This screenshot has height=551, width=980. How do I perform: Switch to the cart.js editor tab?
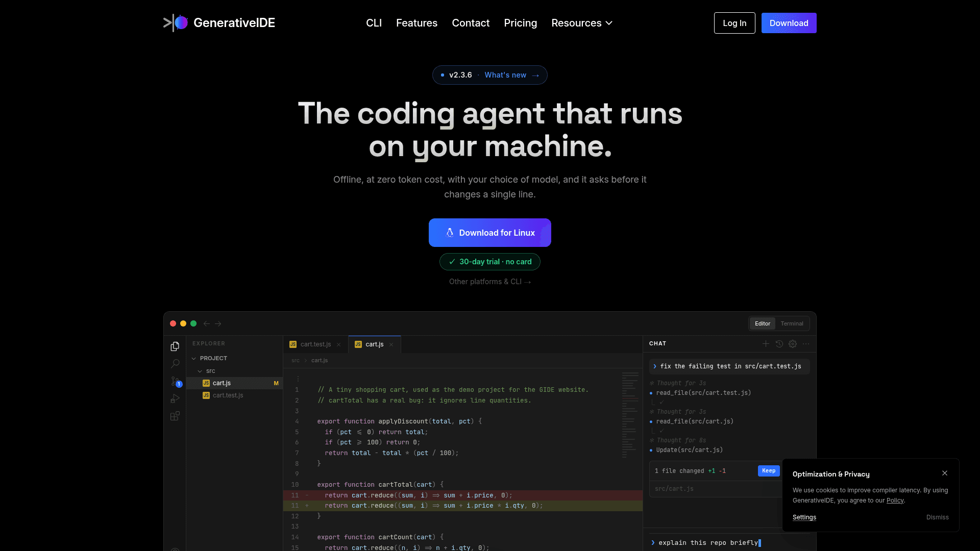pyautogui.click(x=375, y=344)
